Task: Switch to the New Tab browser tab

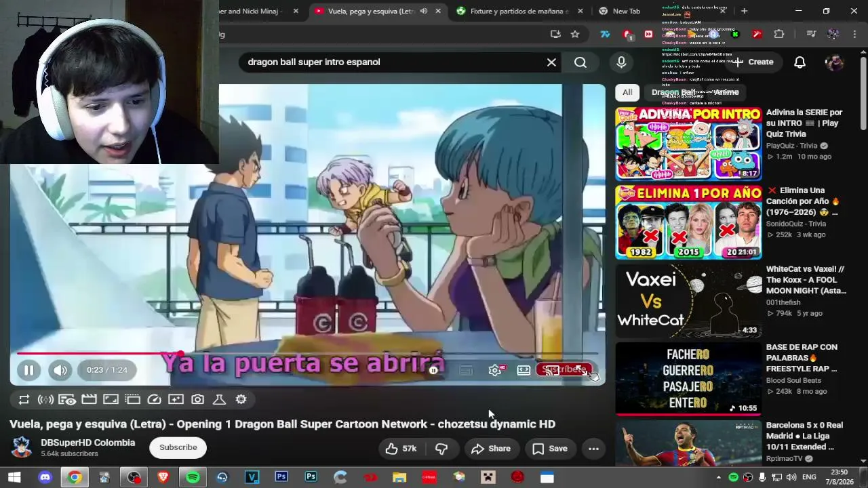Action: coord(627,12)
